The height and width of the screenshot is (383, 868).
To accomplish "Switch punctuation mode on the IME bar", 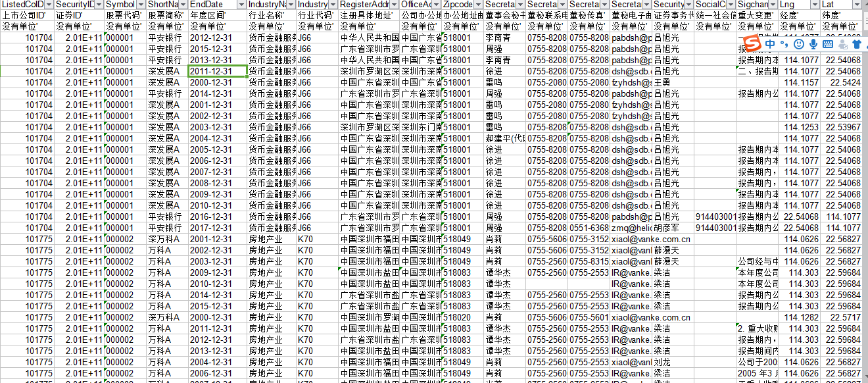I will click(784, 43).
